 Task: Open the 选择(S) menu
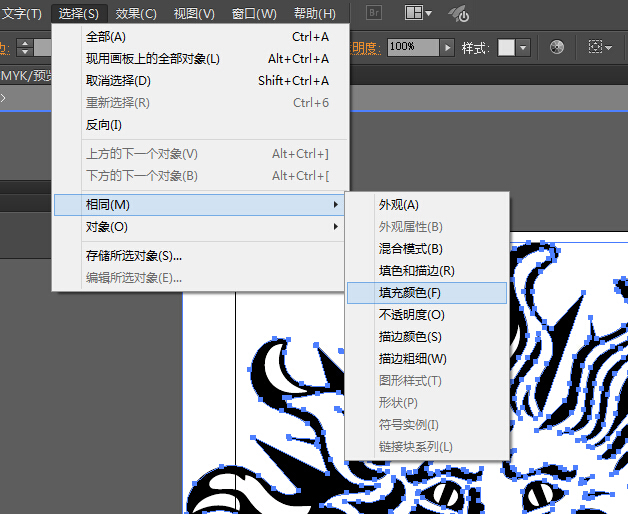[79, 14]
